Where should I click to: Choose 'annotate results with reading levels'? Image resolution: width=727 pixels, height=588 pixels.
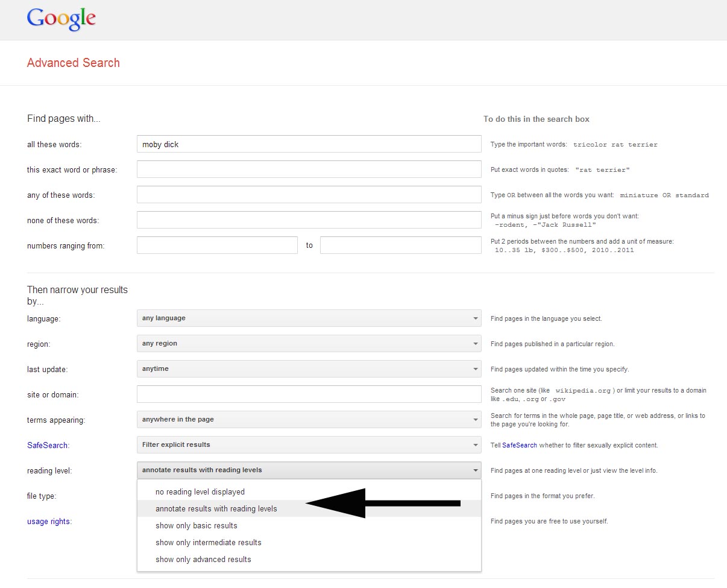216,509
